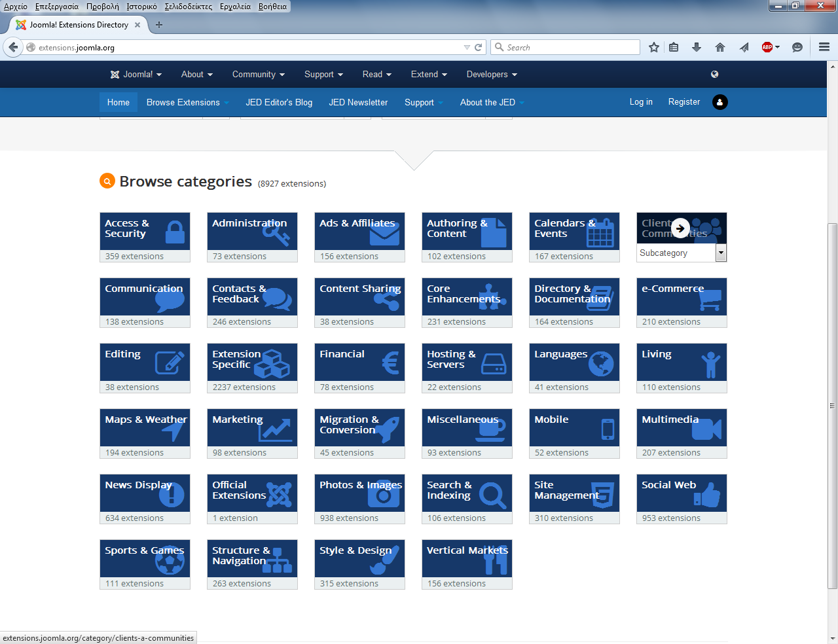Expand Extend menu dropdown
The image size is (838, 644).
coord(429,74)
